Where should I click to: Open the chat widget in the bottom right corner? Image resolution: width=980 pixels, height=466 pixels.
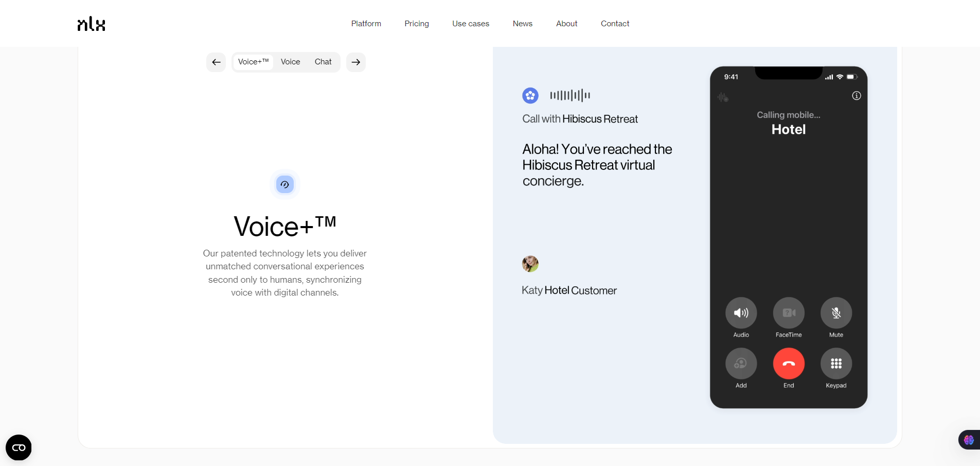(968, 440)
